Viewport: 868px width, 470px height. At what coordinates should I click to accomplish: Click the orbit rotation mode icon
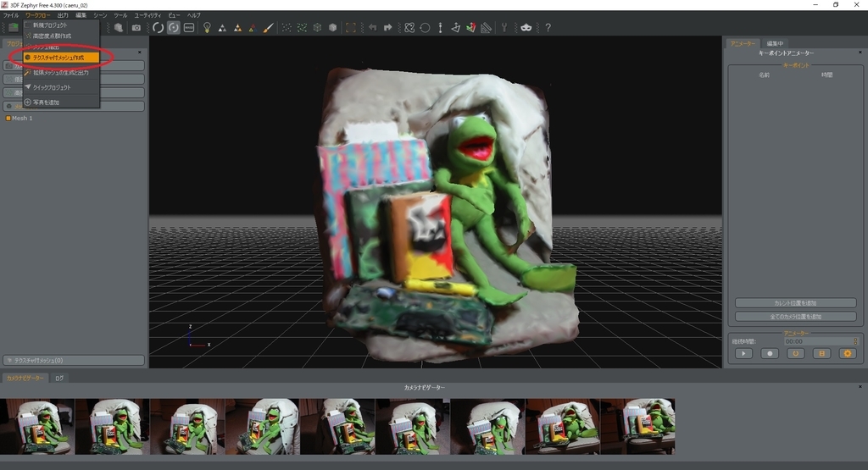point(159,28)
